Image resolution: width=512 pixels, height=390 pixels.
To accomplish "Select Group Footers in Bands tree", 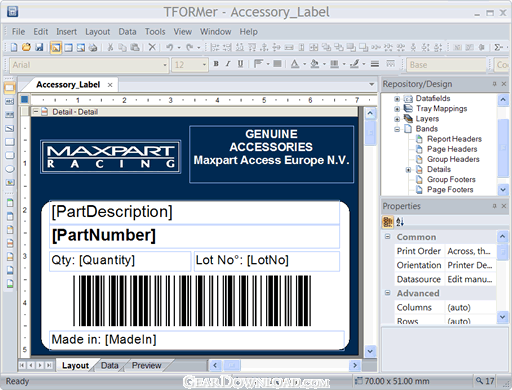I will pyautogui.click(x=451, y=180).
